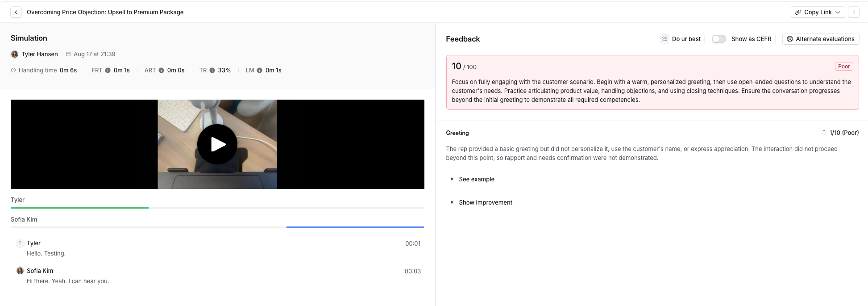Click Sofia Kim's blue talk timeline bar

(355, 227)
